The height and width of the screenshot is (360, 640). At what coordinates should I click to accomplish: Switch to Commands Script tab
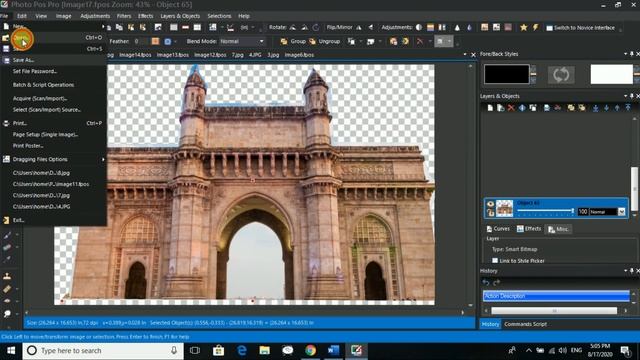click(x=525, y=324)
